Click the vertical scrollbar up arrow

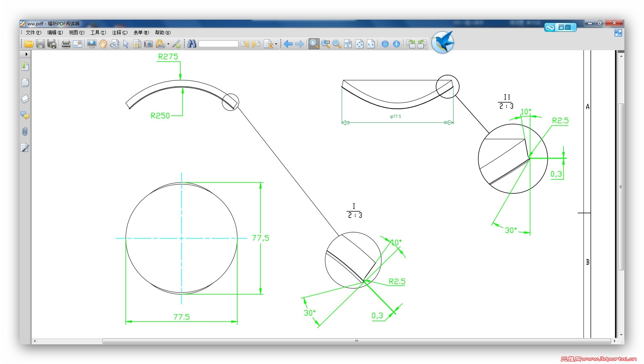point(621,56)
